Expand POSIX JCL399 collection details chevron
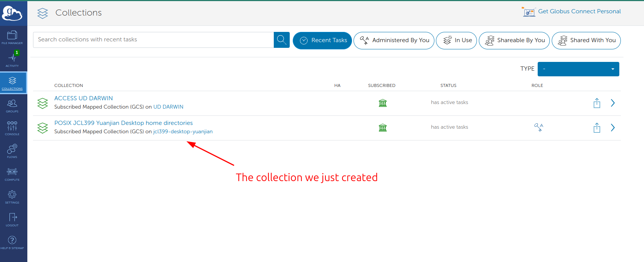The height and width of the screenshot is (262, 644). click(x=612, y=128)
